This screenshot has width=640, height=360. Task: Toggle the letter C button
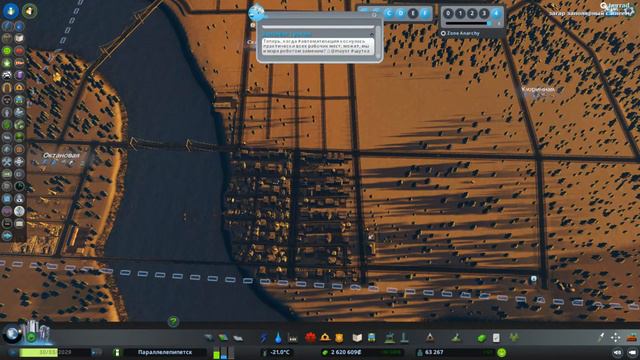click(389, 13)
